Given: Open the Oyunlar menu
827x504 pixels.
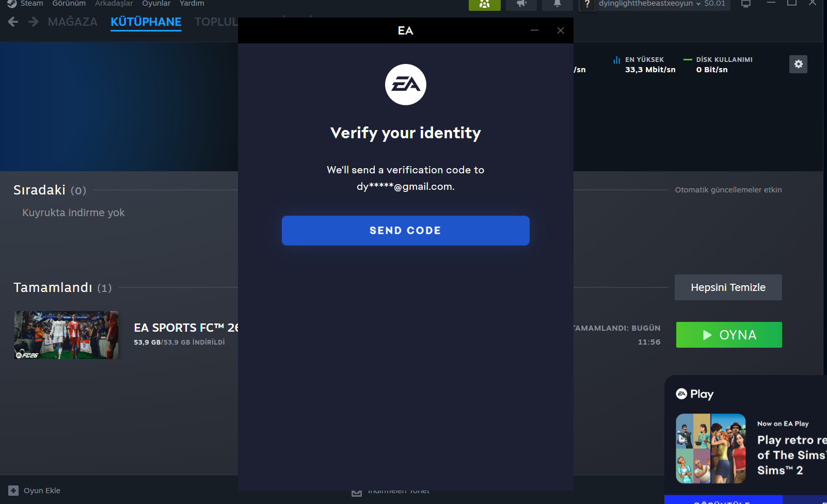Looking at the screenshot, I should 156,4.
